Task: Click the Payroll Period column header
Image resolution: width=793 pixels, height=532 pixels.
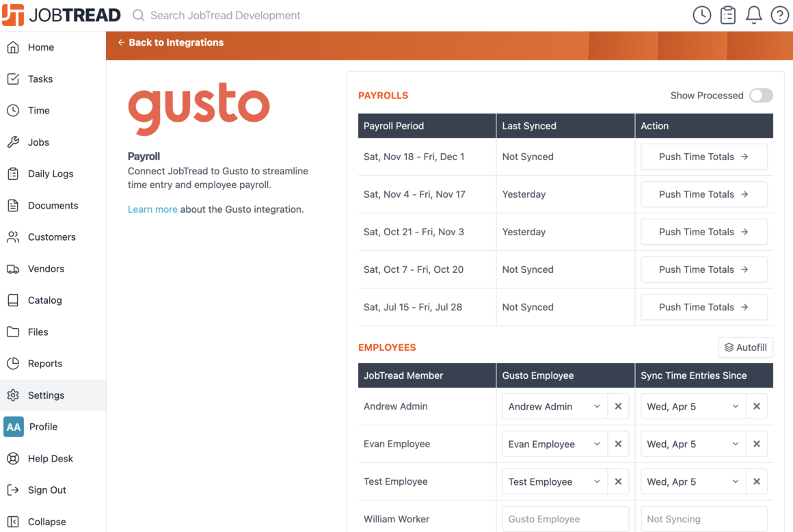Action: 427,126
